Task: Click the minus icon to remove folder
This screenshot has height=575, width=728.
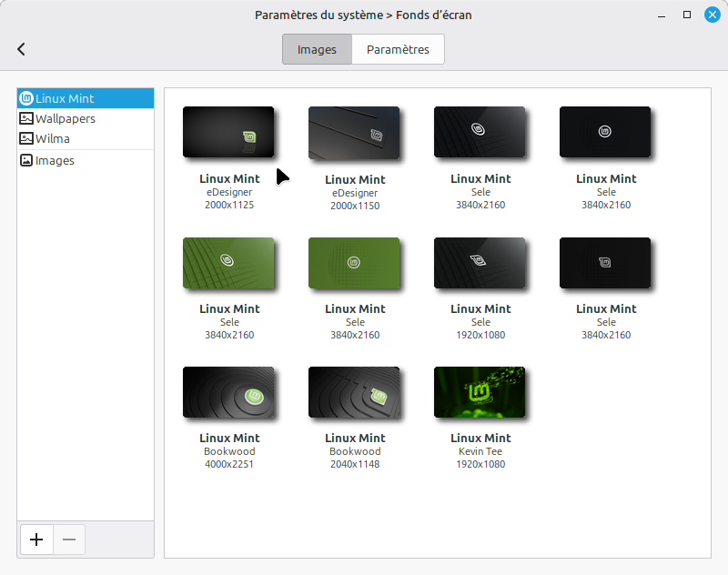Action: coord(69,540)
